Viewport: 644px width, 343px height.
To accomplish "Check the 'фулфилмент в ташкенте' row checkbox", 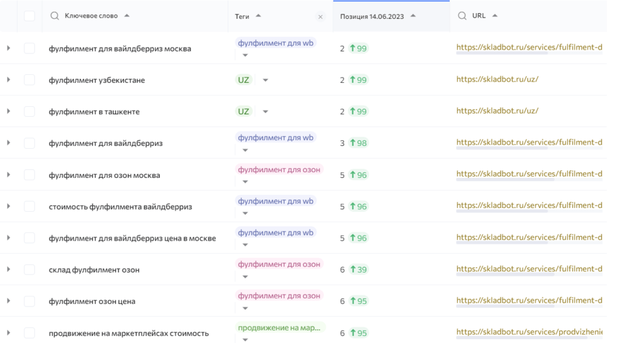I will (30, 112).
